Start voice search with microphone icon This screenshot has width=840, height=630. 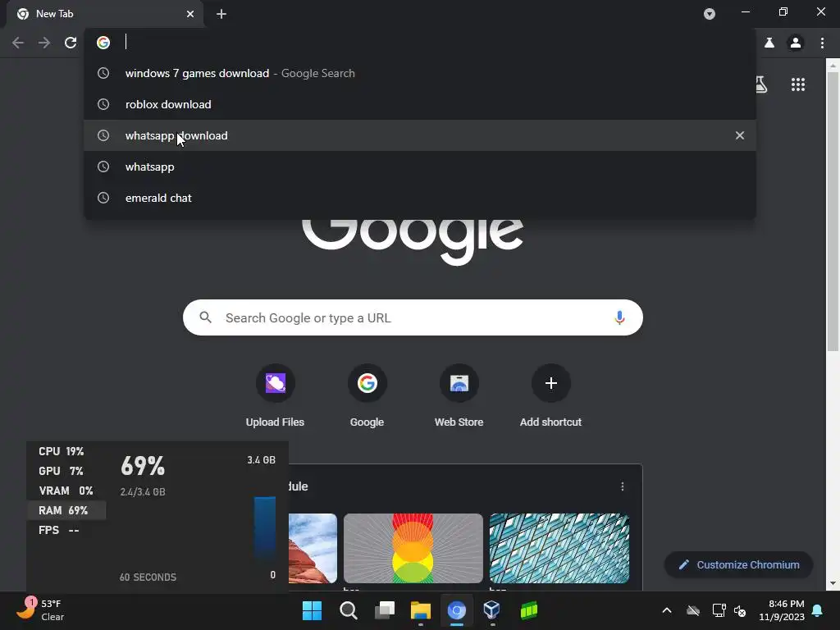(619, 317)
